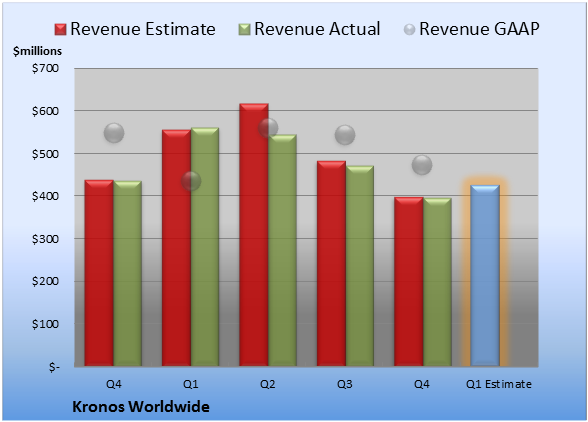The width and height of the screenshot is (588, 422).
Task: Click the GAAP marker above Q3
Action: point(345,135)
